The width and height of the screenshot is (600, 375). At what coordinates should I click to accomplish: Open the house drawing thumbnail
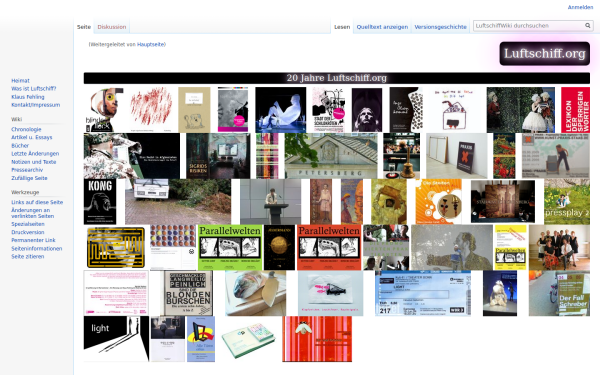coord(455,110)
